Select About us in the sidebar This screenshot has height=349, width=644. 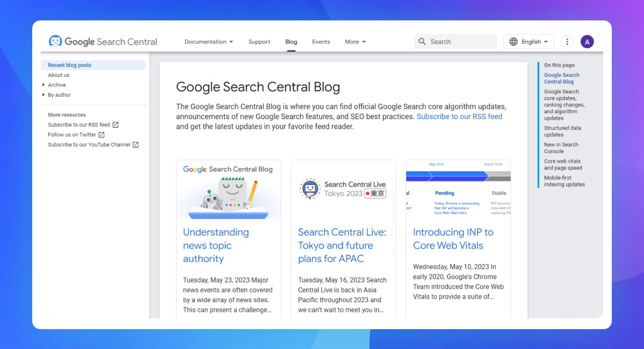pos(58,75)
